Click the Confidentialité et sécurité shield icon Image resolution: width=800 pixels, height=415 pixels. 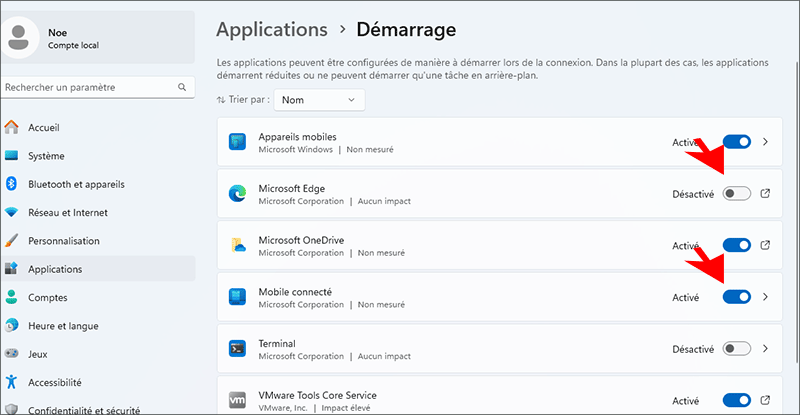tap(11, 409)
